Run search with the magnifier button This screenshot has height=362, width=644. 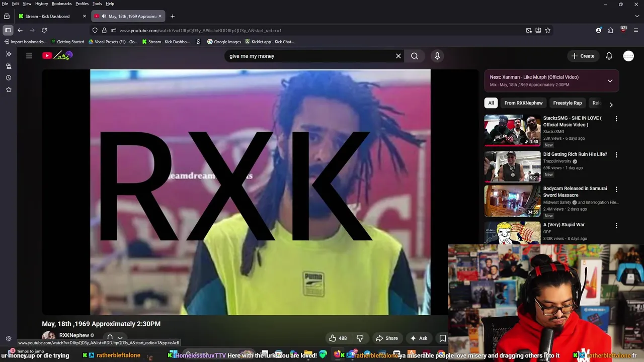415,56
